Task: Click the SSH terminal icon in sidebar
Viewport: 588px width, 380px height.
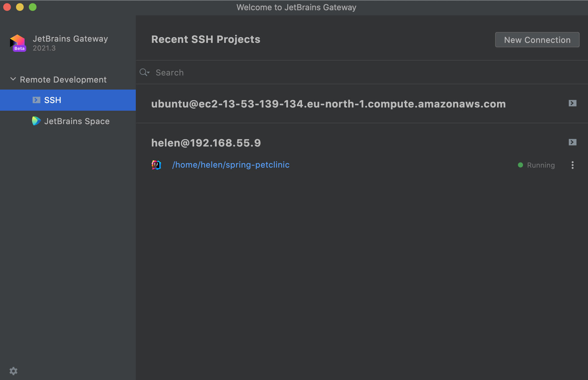Action: [x=37, y=100]
